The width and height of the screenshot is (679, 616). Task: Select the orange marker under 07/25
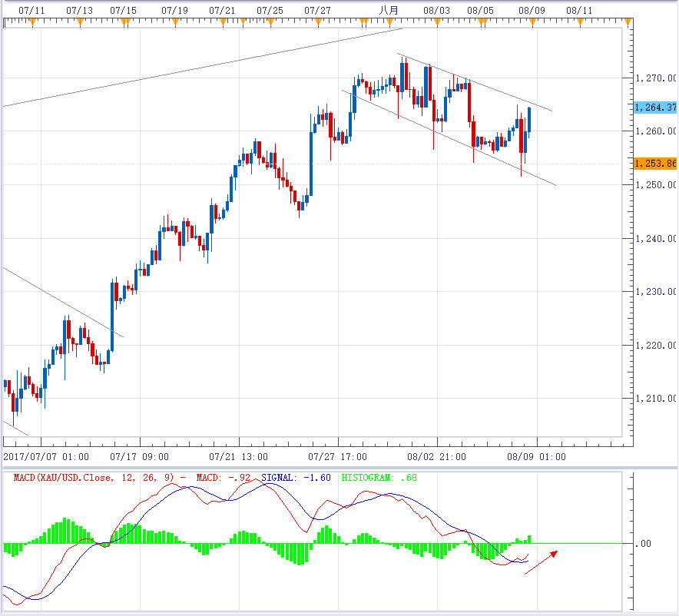pos(270,22)
